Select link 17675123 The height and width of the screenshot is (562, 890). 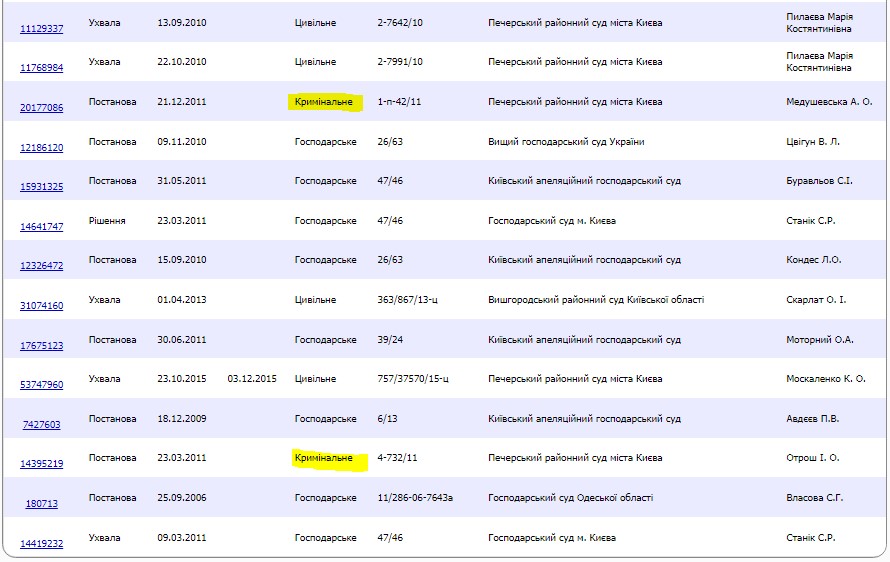click(41, 346)
